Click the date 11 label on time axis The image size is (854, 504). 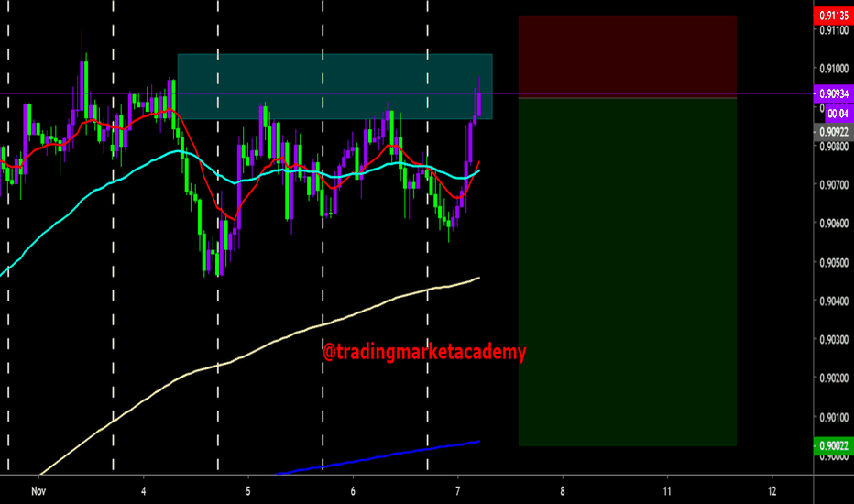coord(667,491)
